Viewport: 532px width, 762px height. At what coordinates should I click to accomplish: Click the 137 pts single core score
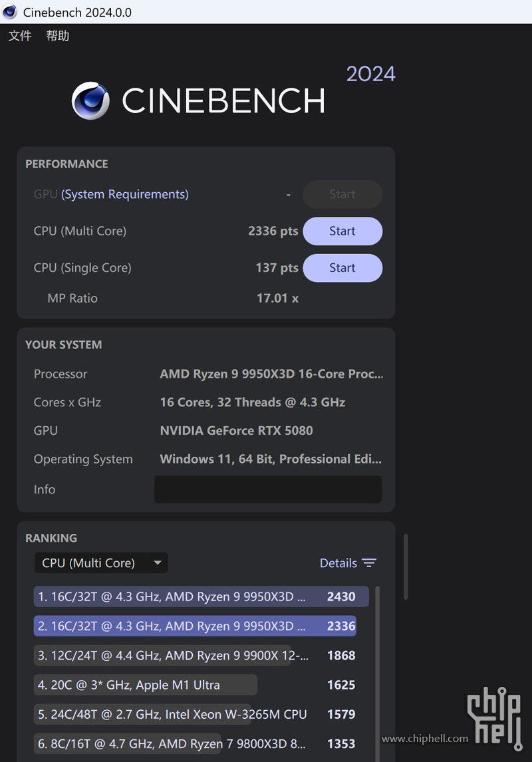(x=277, y=268)
